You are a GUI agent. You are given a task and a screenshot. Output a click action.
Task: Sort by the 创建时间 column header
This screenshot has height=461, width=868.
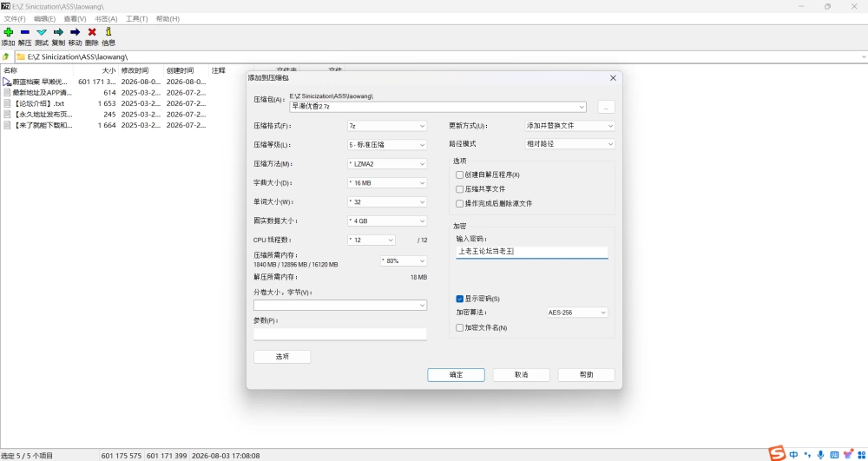[180, 71]
